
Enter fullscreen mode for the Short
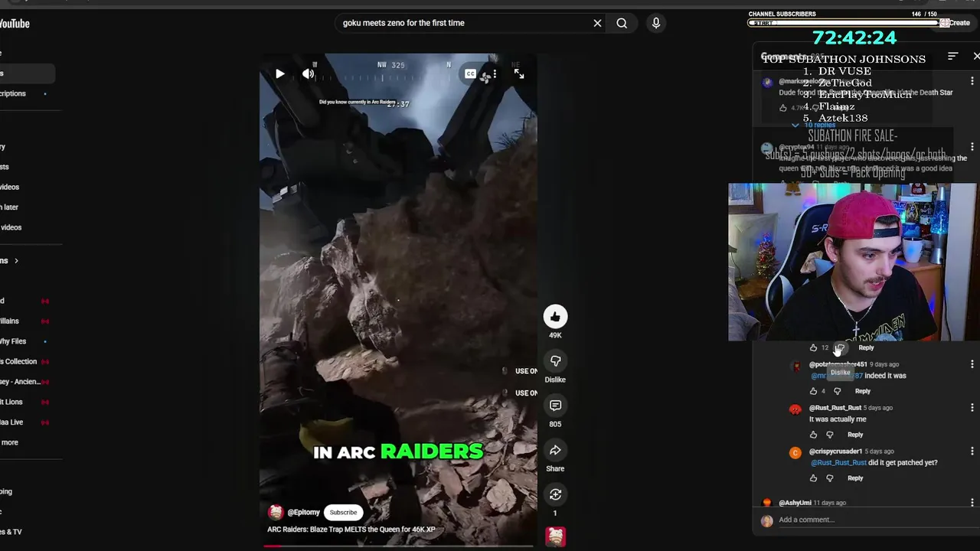(519, 74)
